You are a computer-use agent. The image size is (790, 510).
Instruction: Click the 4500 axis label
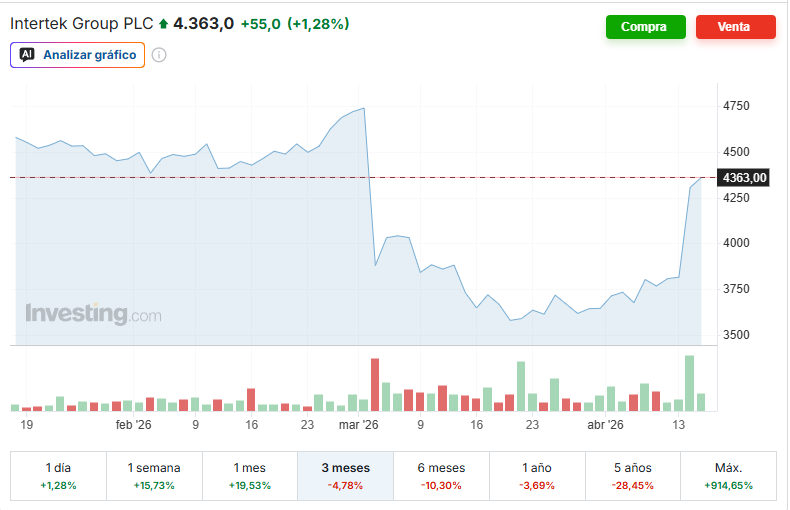[x=736, y=152]
